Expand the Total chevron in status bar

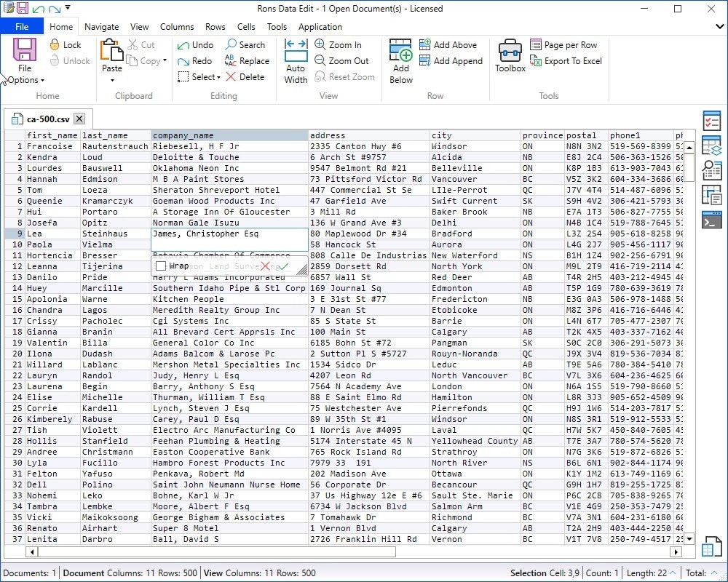(x=713, y=573)
